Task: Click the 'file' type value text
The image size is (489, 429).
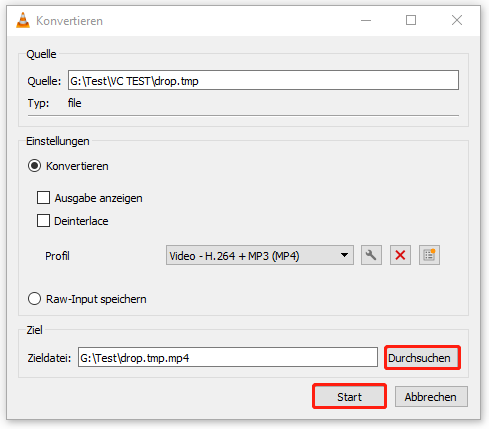Action: [74, 103]
